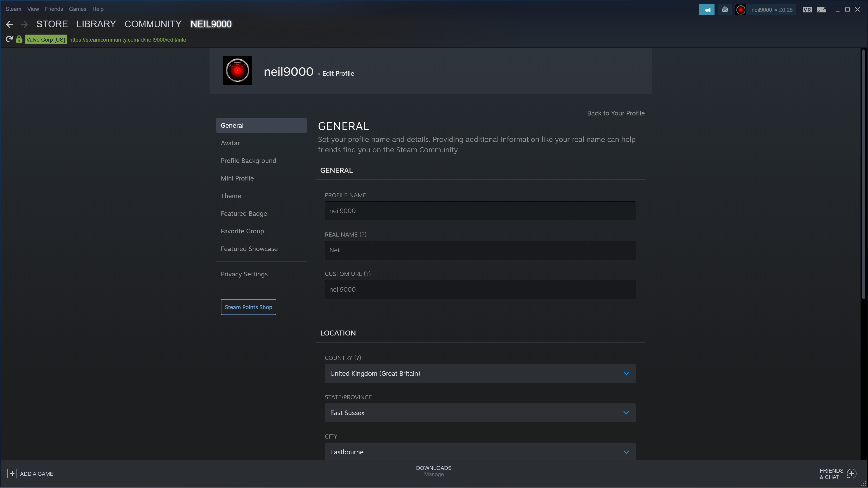Open Privacy Settings in sidebar

tap(262, 274)
